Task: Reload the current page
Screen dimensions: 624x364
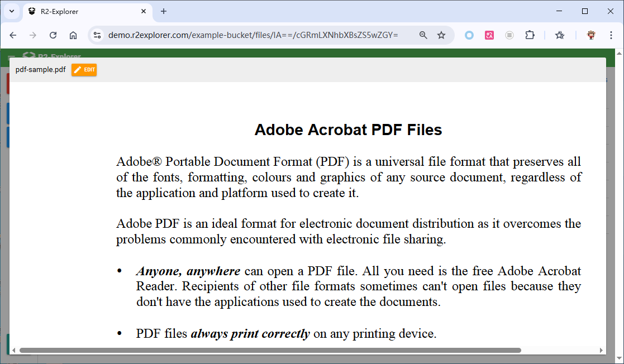Action: pyautogui.click(x=53, y=35)
